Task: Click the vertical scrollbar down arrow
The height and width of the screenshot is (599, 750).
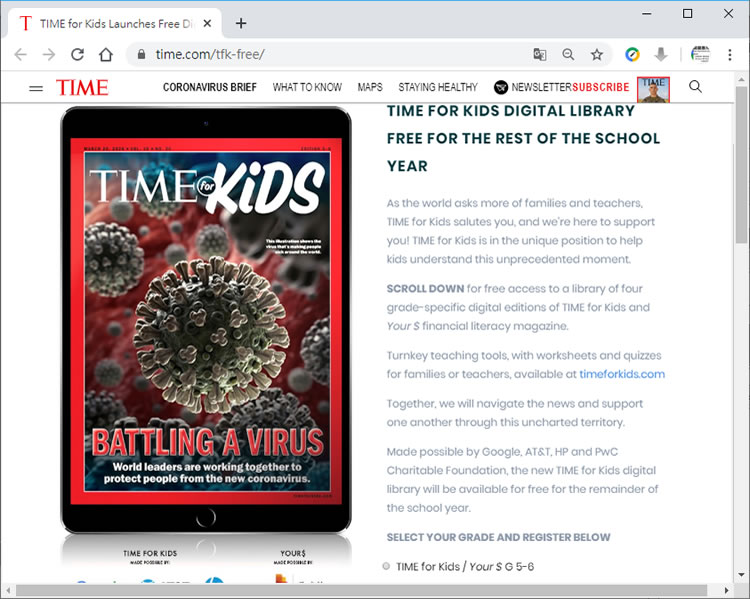Action: (741, 575)
